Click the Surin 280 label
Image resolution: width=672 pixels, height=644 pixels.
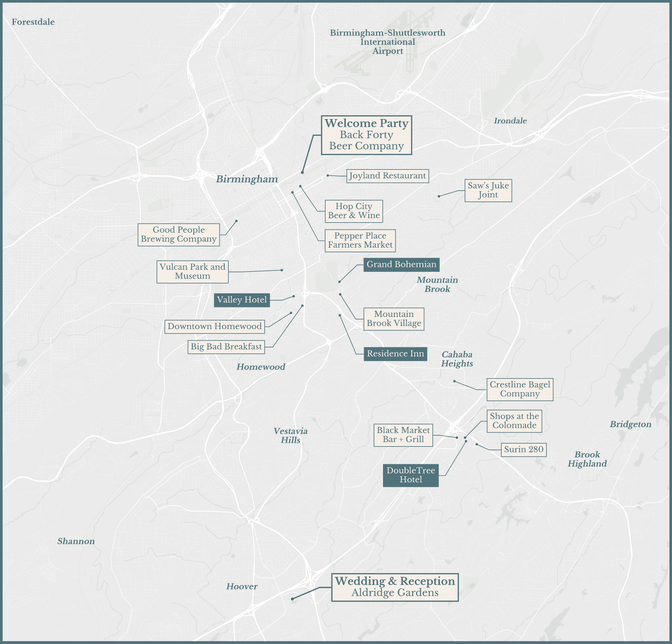[x=524, y=449]
